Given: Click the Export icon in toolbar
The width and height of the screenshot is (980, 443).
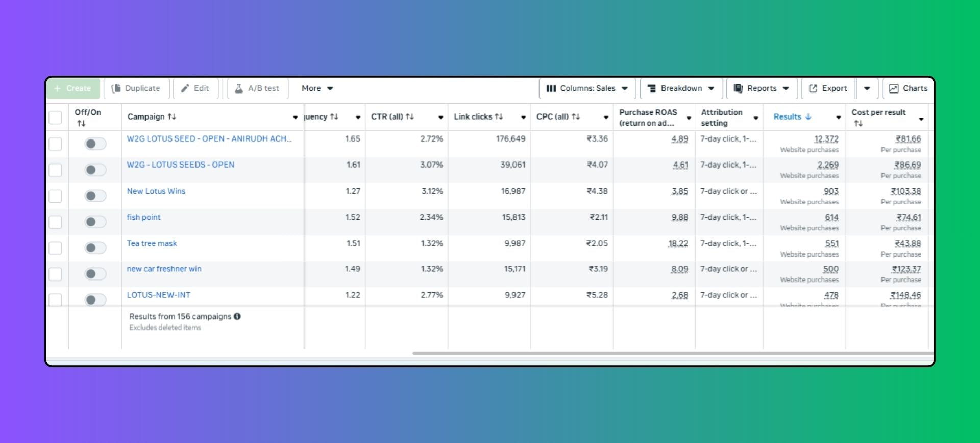Looking at the screenshot, I should pyautogui.click(x=813, y=88).
